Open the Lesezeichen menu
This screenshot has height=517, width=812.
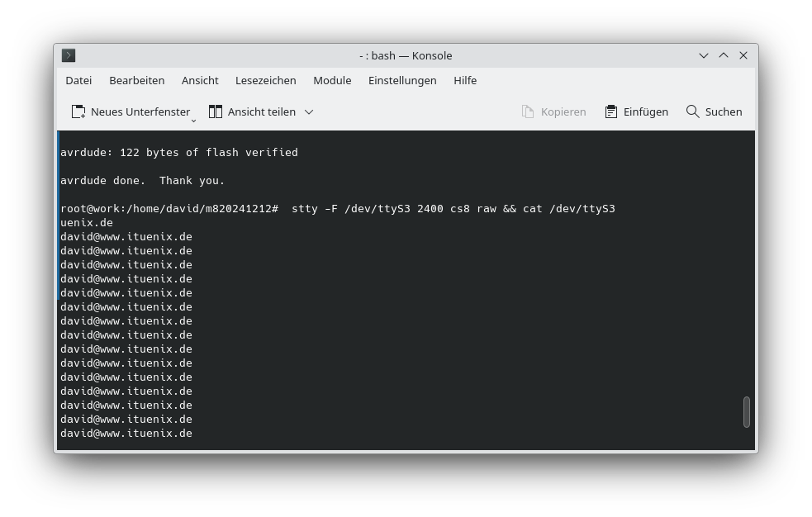[265, 80]
